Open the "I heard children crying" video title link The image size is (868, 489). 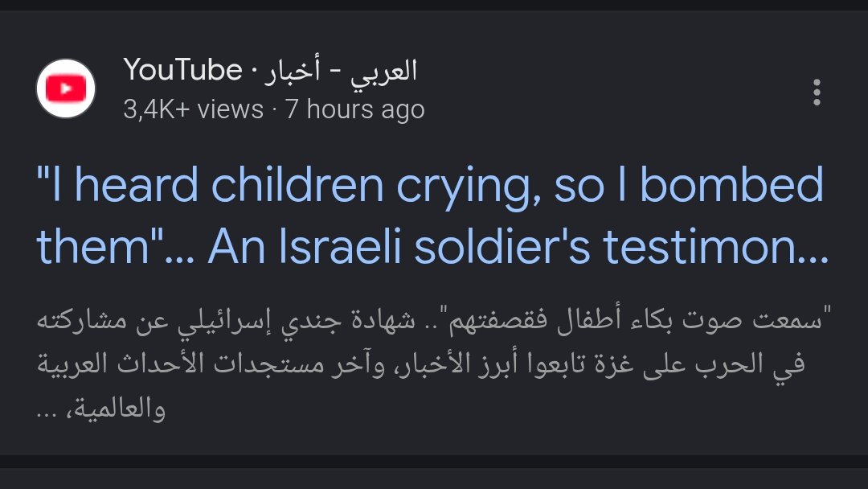[x=432, y=216]
